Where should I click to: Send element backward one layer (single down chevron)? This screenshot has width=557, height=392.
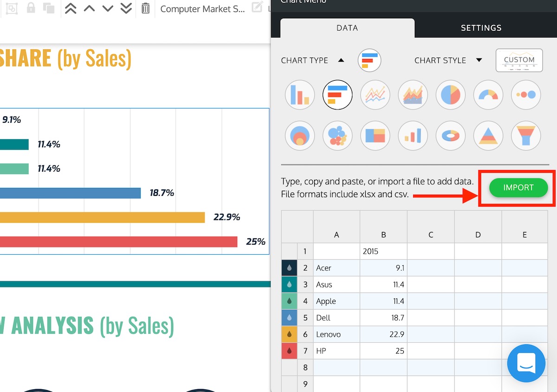[x=108, y=8]
